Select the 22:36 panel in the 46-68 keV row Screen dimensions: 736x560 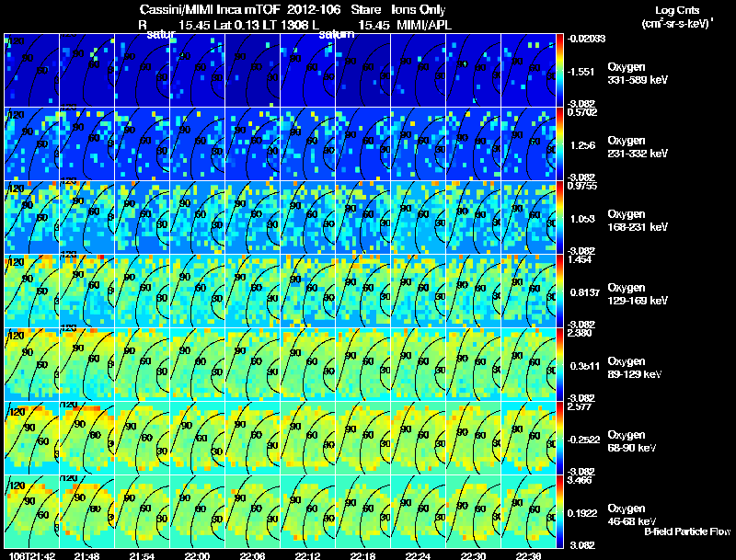[528, 511]
